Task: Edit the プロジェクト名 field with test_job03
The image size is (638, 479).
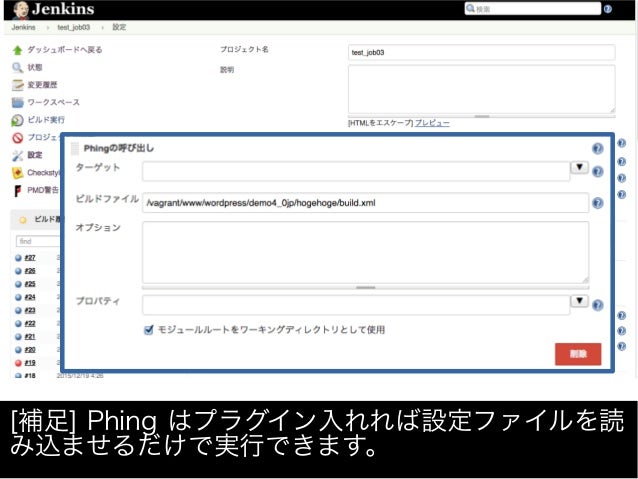Action: click(481, 52)
